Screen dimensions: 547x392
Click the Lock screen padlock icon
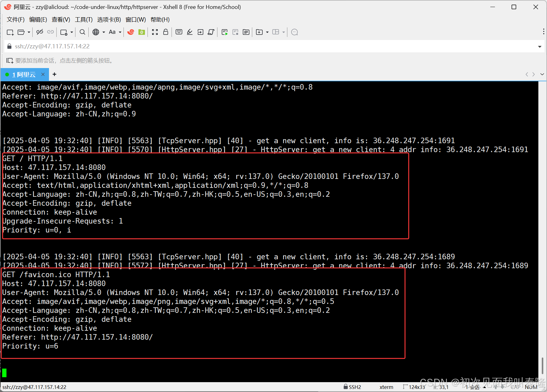[x=166, y=32]
